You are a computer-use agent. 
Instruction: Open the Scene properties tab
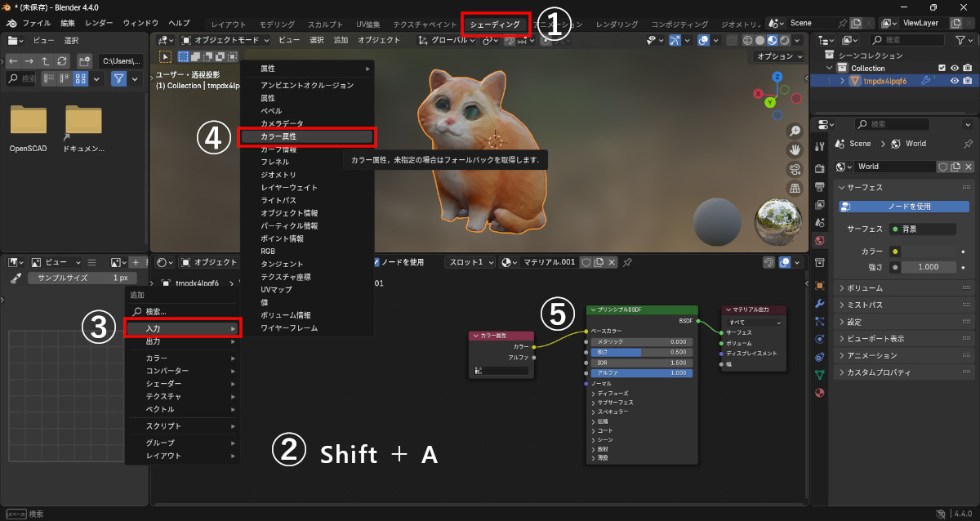[x=820, y=222]
